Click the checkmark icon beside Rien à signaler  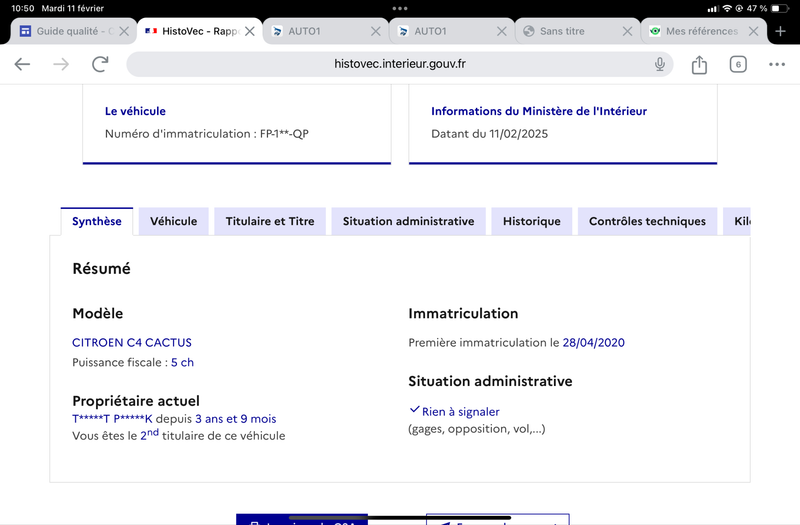(414, 409)
